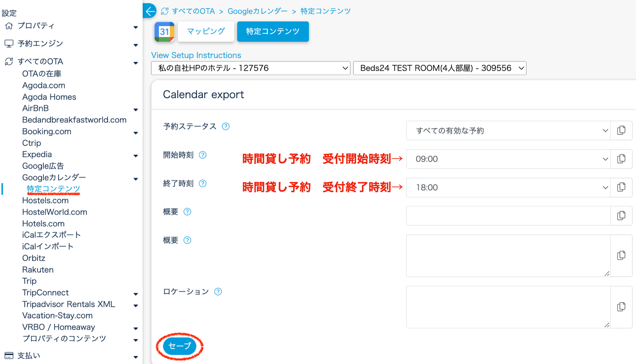Screen dimensions: 636x364
Task: Open help icon next to 予約ステータス
Action: click(x=225, y=127)
